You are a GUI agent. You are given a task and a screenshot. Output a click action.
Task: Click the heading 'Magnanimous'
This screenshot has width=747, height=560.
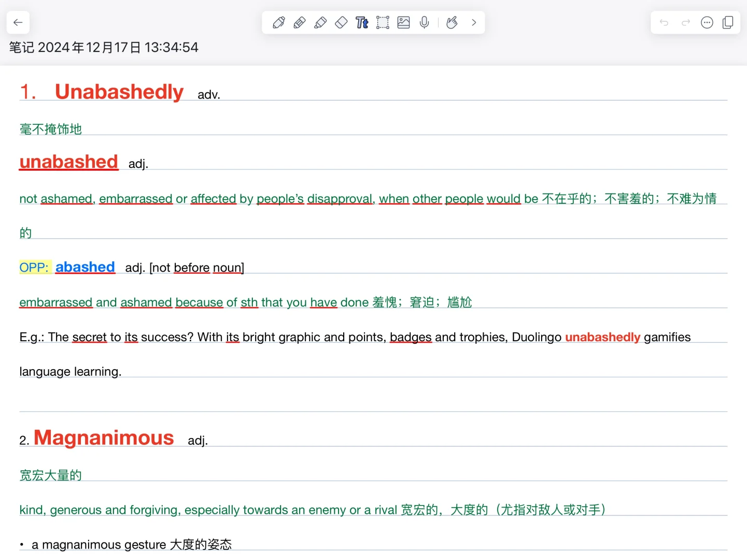tap(104, 438)
